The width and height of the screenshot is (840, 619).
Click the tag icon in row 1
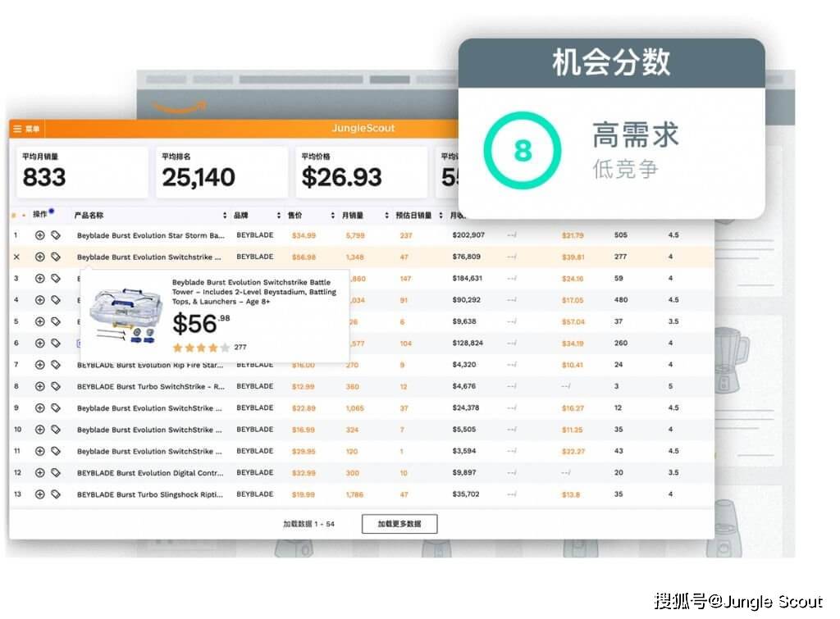coord(56,235)
